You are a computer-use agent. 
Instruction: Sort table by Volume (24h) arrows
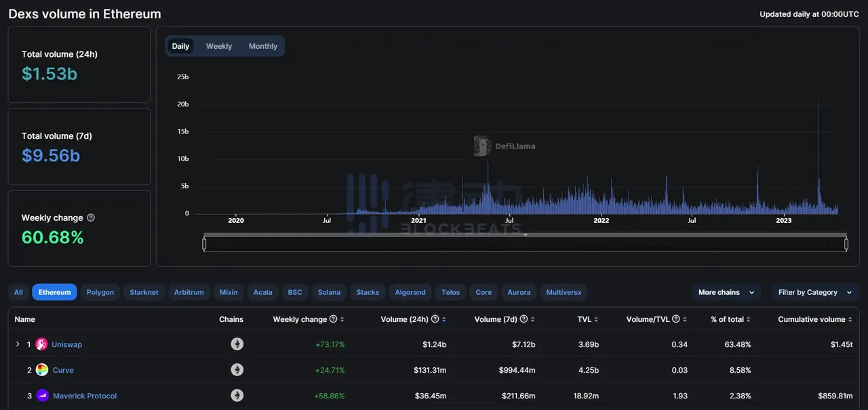[443, 319]
